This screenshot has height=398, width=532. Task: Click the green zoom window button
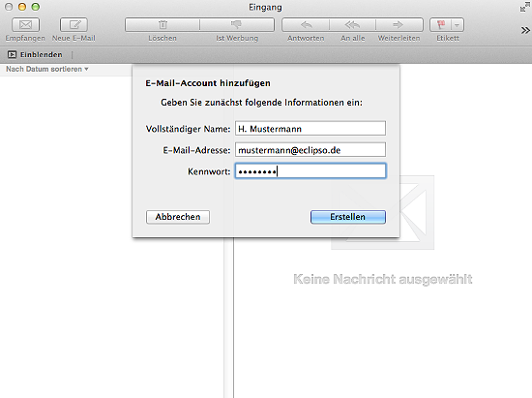[x=35, y=7]
